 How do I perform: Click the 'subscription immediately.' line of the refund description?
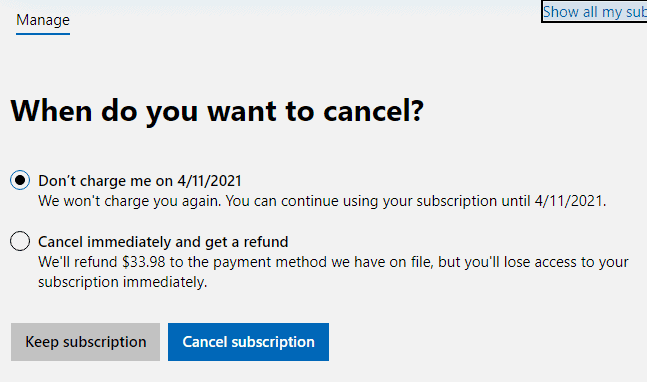coord(123,282)
